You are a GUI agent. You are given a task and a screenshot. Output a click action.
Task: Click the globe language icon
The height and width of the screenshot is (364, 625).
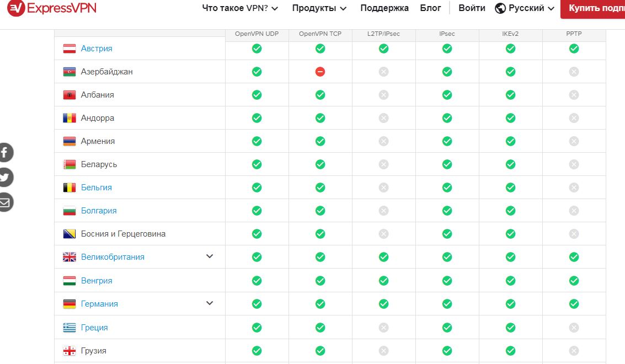500,8
